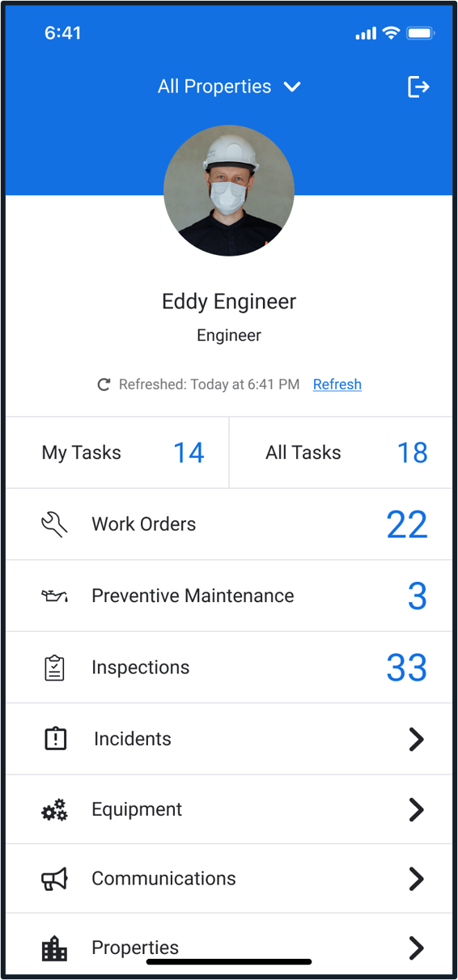Click the gears Equipment icon
This screenshot has height=980, width=458.
point(54,810)
